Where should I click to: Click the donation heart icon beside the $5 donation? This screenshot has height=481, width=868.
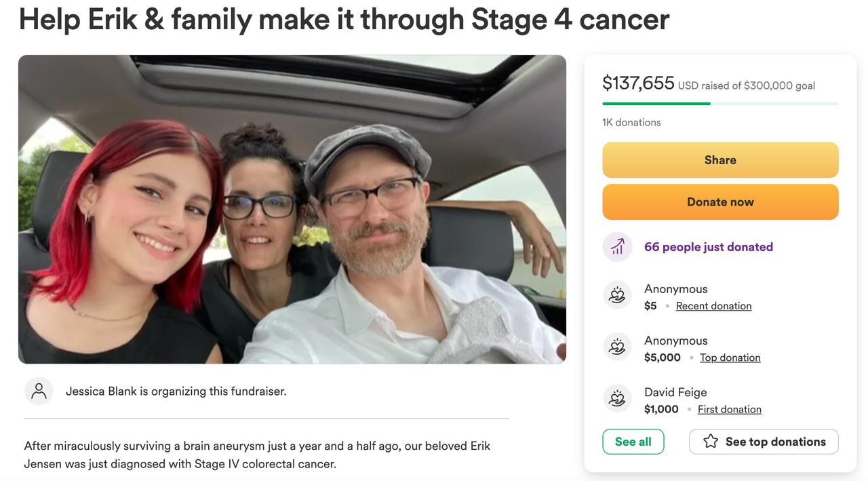coord(617,295)
